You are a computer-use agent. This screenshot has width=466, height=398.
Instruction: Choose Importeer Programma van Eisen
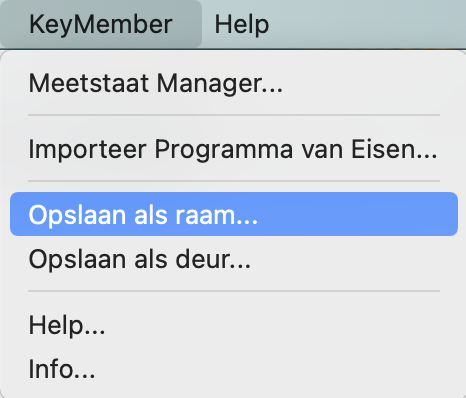(x=234, y=149)
